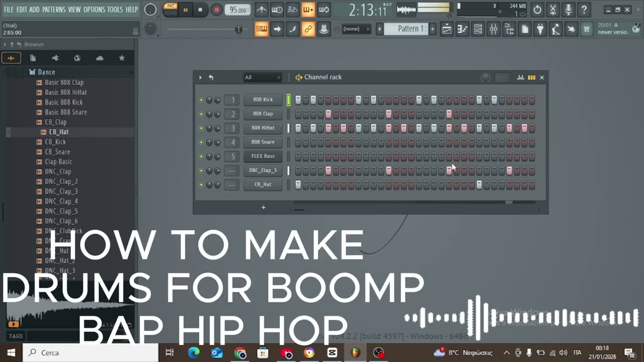The width and height of the screenshot is (644, 362).
Task: Open the playlist view icon
Action: [447, 29]
